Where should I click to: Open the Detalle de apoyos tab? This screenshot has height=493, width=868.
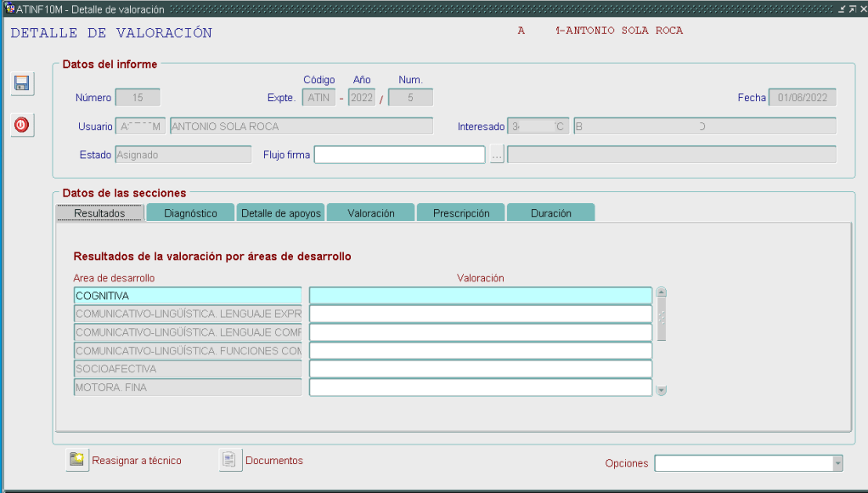pos(281,213)
